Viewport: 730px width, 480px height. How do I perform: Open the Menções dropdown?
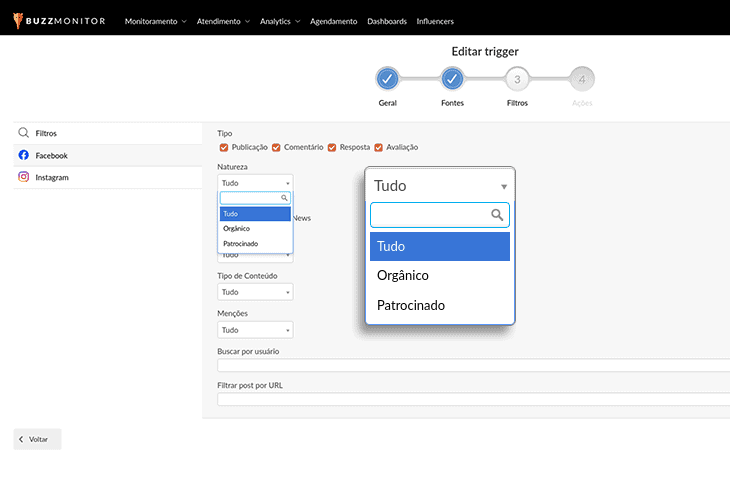coord(255,329)
